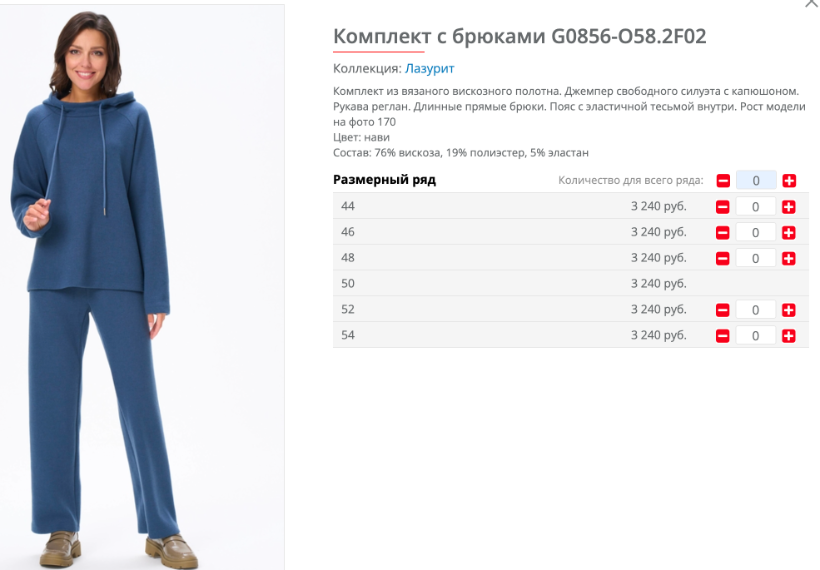Select the size 52 quantity field
The image size is (820, 570).
pos(756,310)
